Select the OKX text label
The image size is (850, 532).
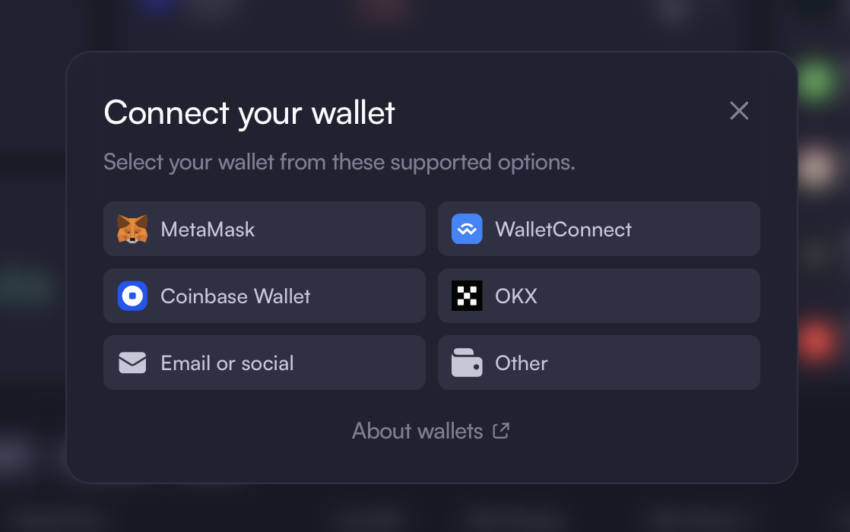click(516, 296)
